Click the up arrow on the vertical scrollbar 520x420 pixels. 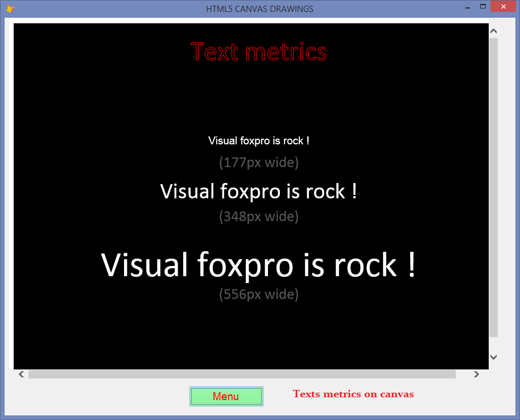click(x=493, y=30)
